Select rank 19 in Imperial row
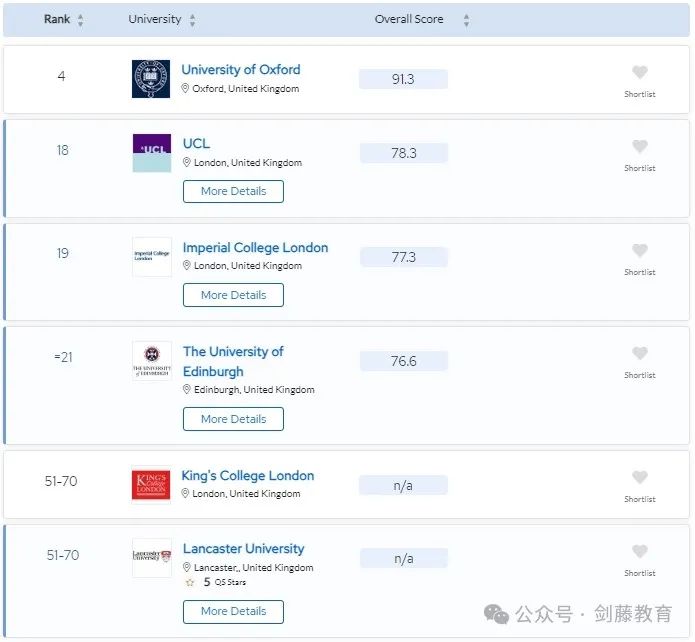The image size is (695, 642). tap(62, 253)
